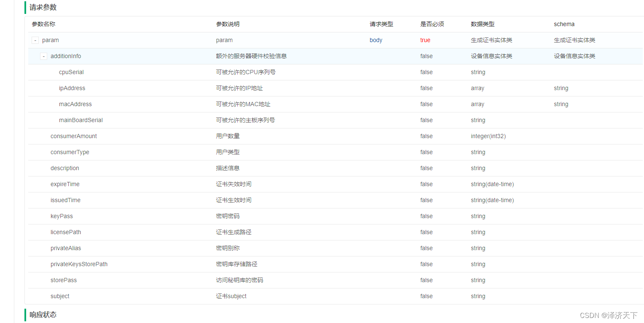Click the subject parameter name
The image size is (644, 323).
(60, 296)
